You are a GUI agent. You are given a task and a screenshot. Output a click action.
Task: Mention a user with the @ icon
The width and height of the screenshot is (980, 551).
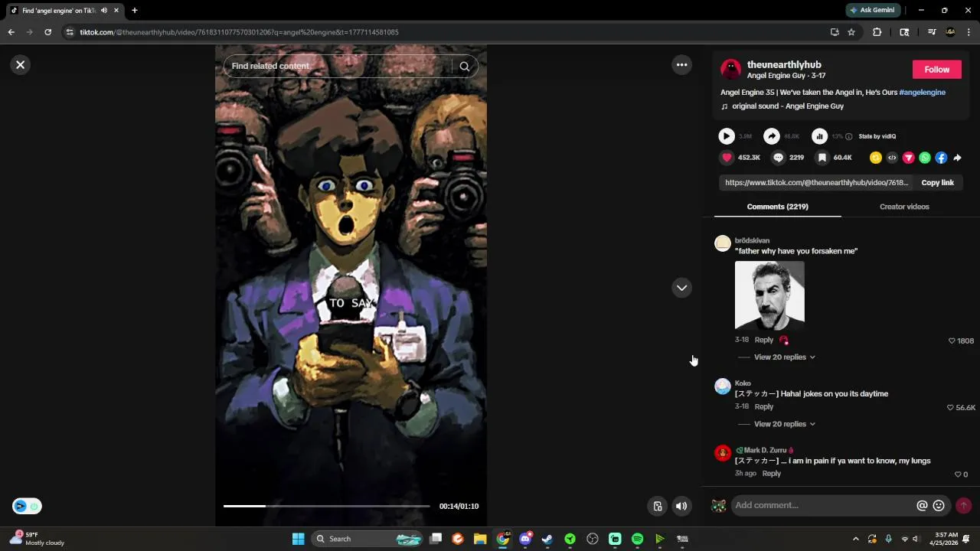(x=922, y=506)
